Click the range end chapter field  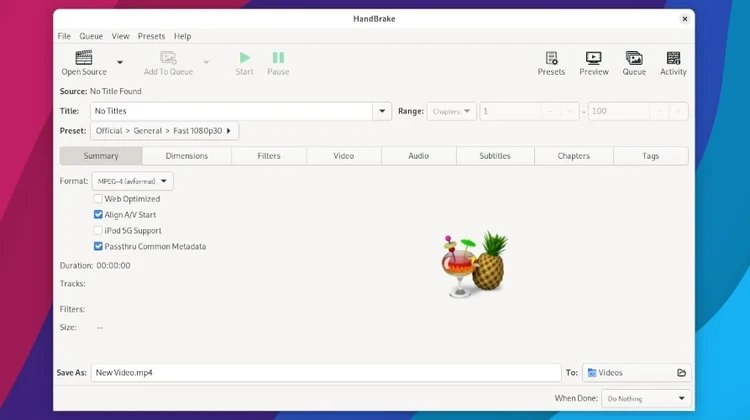pyautogui.click(x=618, y=111)
